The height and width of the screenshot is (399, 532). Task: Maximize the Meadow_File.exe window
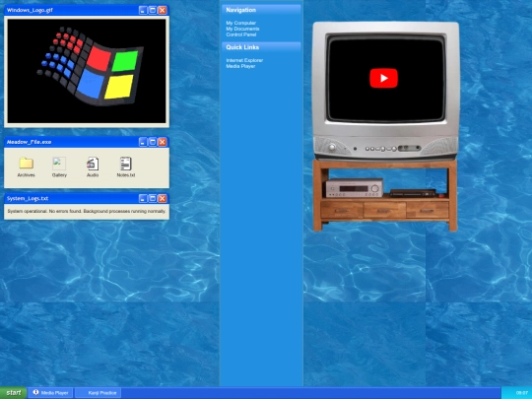tap(153, 142)
